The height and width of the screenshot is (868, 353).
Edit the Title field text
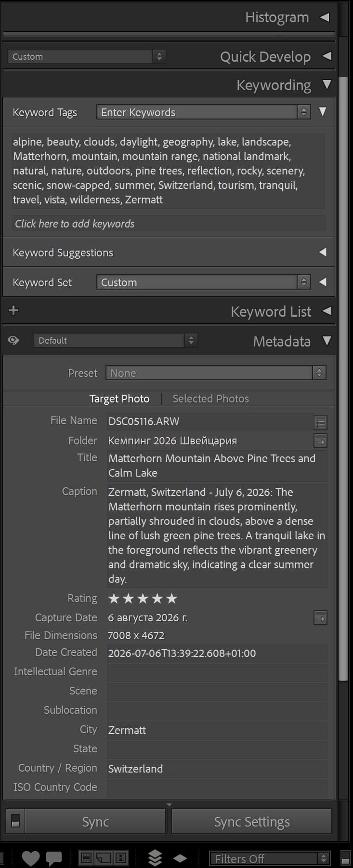217,466
